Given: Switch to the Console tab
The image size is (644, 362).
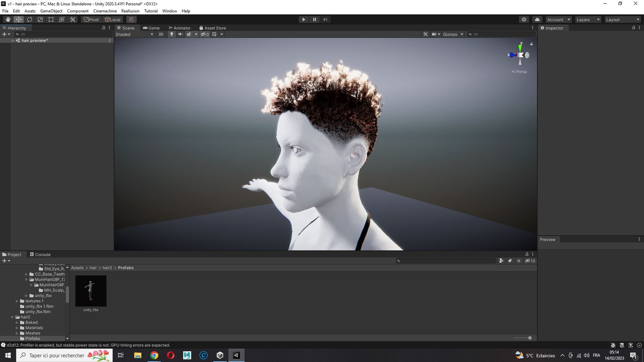Looking at the screenshot, I should pyautogui.click(x=40, y=254).
